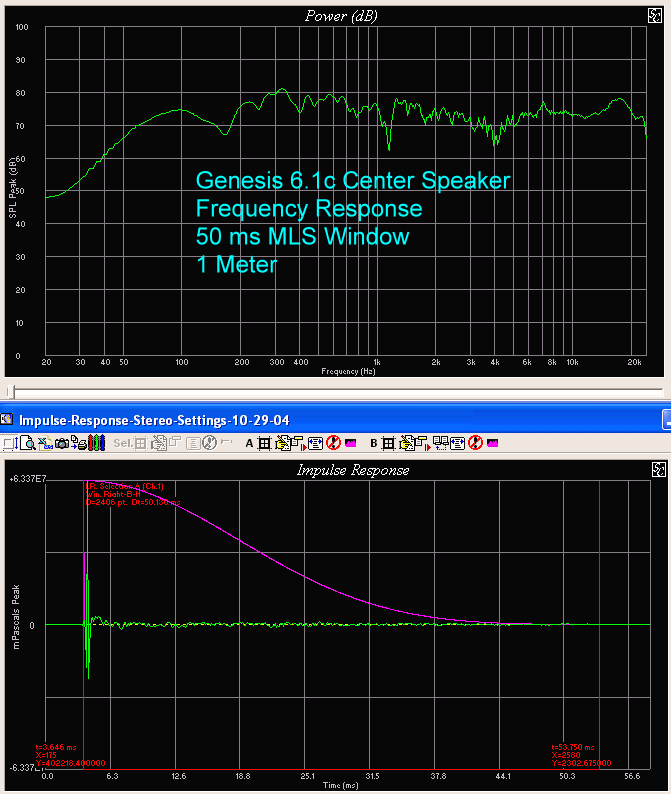Copy Selection B with hand-copy icon
This screenshot has width=671, height=794.
pos(407,444)
